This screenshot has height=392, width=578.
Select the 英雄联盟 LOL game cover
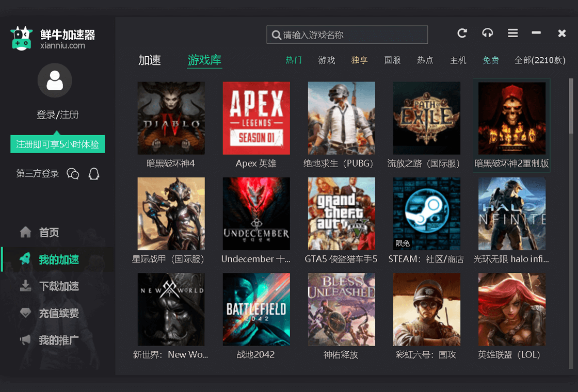[x=511, y=309]
